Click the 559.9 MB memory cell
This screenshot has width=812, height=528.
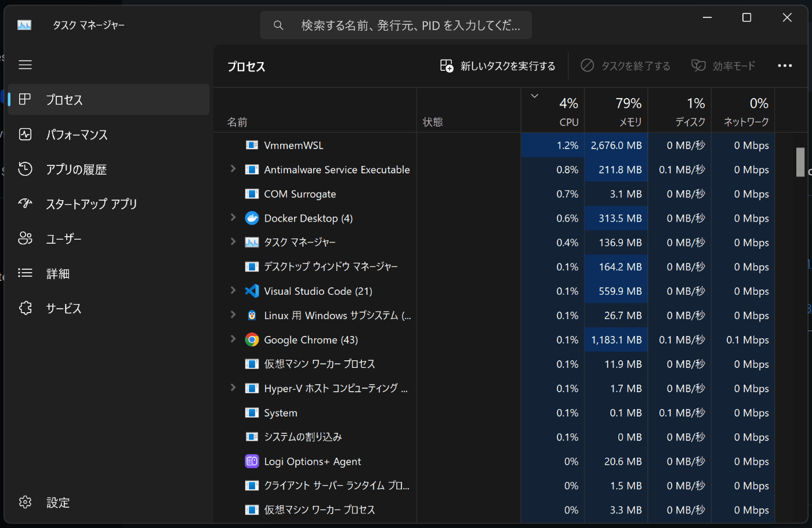tap(616, 291)
